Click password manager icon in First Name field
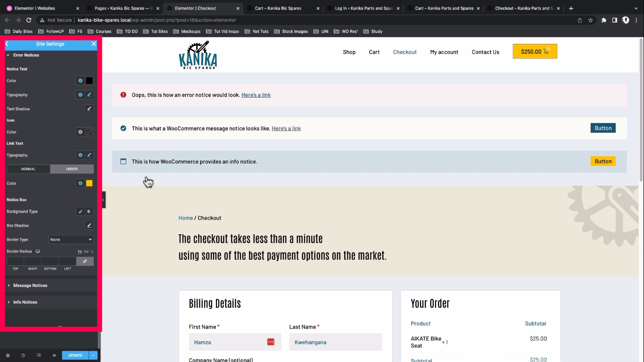Viewport: 644px width, 362px height. (271, 342)
